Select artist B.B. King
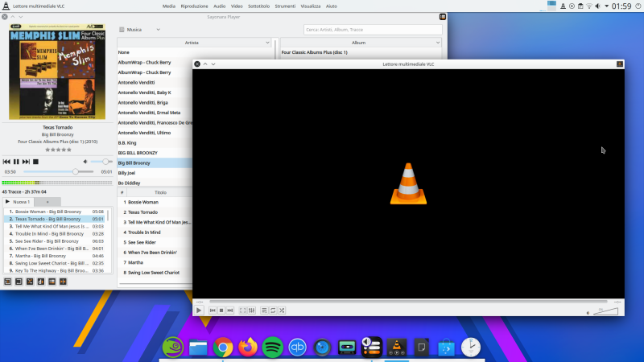 pyautogui.click(x=127, y=143)
